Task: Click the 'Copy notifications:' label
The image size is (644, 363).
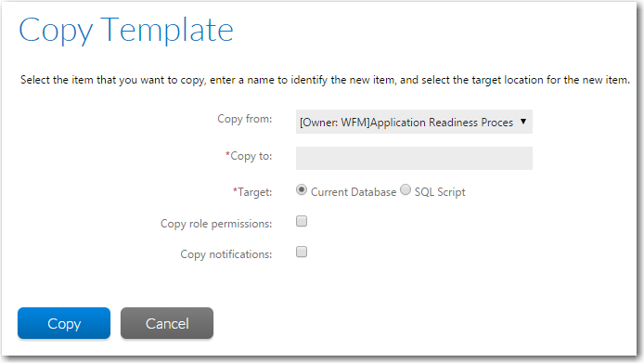Action: [x=226, y=254]
